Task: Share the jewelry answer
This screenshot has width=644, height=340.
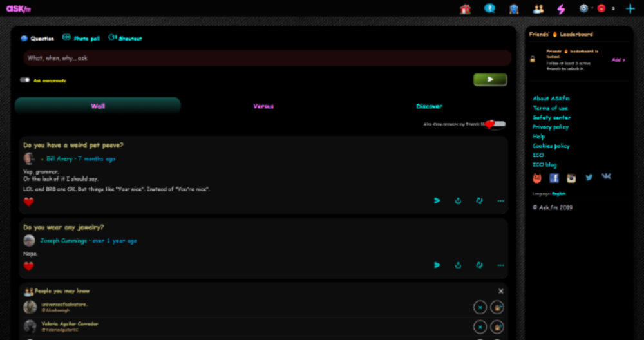Action: click(x=458, y=265)
